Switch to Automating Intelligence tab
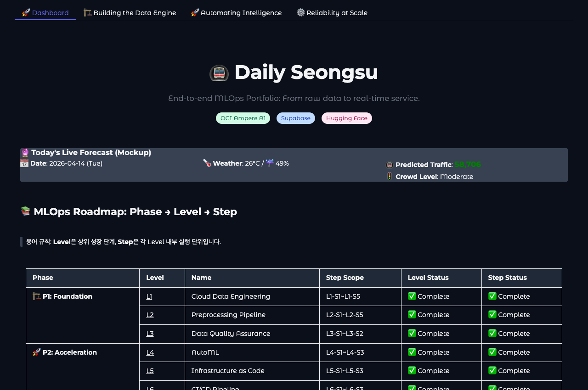588x390 pixels. coord(237,13)
